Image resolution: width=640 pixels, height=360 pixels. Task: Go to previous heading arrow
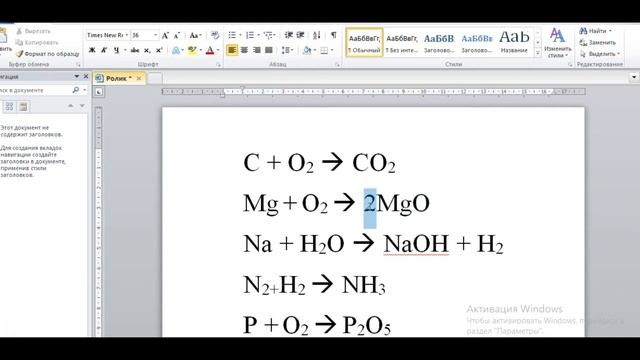click(70, 106)
